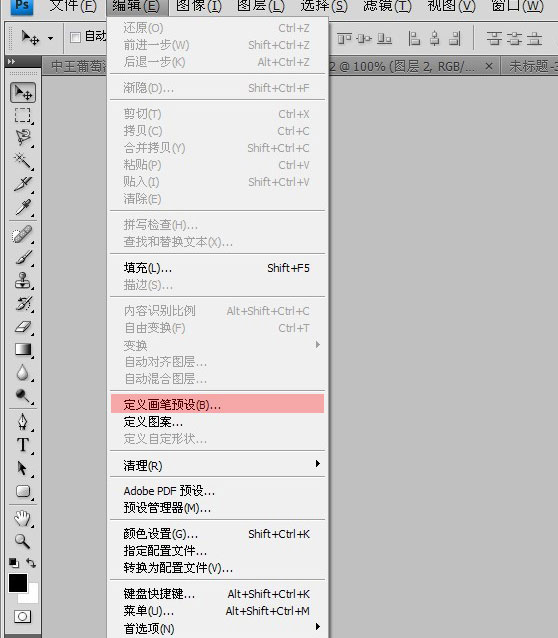The width and height of the screenshot is (558, 638).
Task: Select the Polygonal Lasso tool
Action: pyautogui.click(x=23, y=138)
